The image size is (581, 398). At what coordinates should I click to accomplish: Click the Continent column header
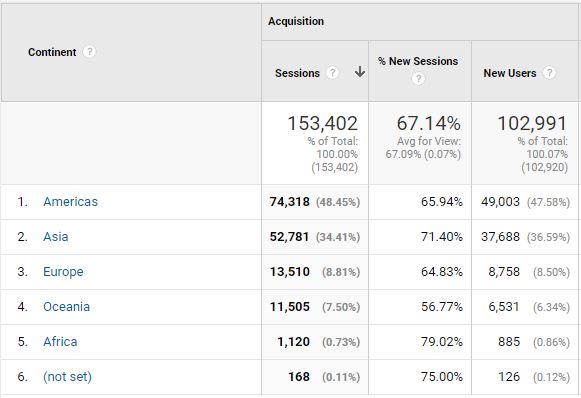(x=52, y=52)
